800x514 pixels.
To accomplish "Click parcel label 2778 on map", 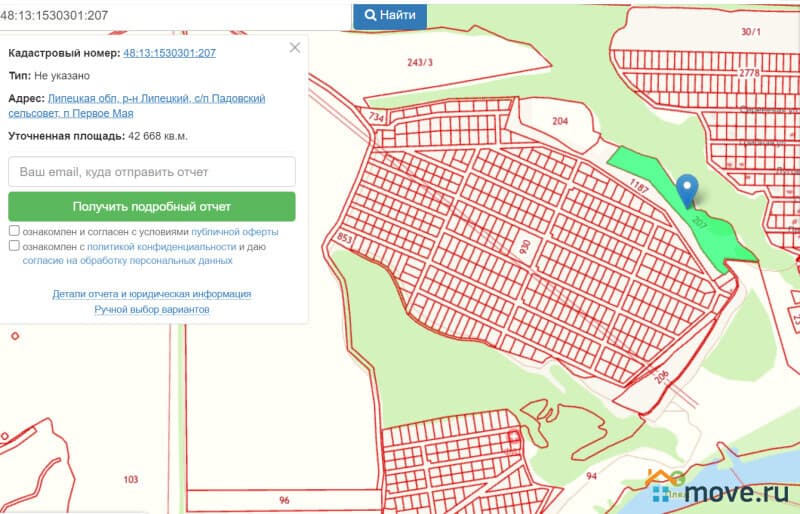I will coord(749,73).
